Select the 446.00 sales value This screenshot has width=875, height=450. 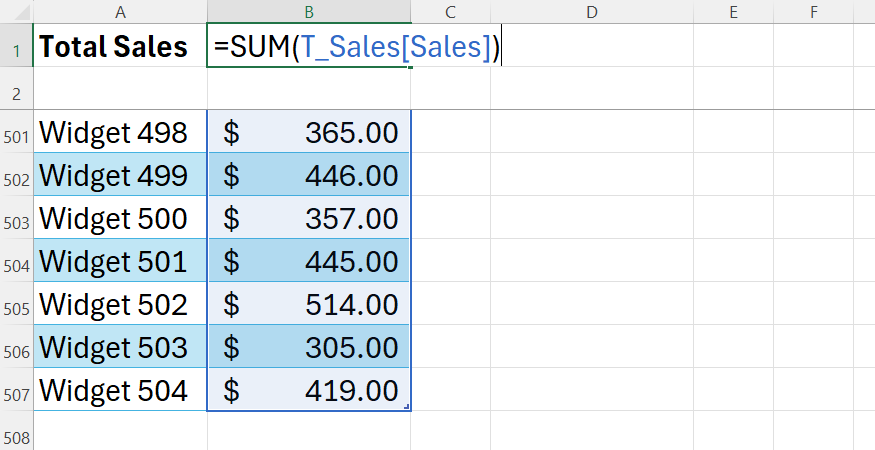click(309, 175)
